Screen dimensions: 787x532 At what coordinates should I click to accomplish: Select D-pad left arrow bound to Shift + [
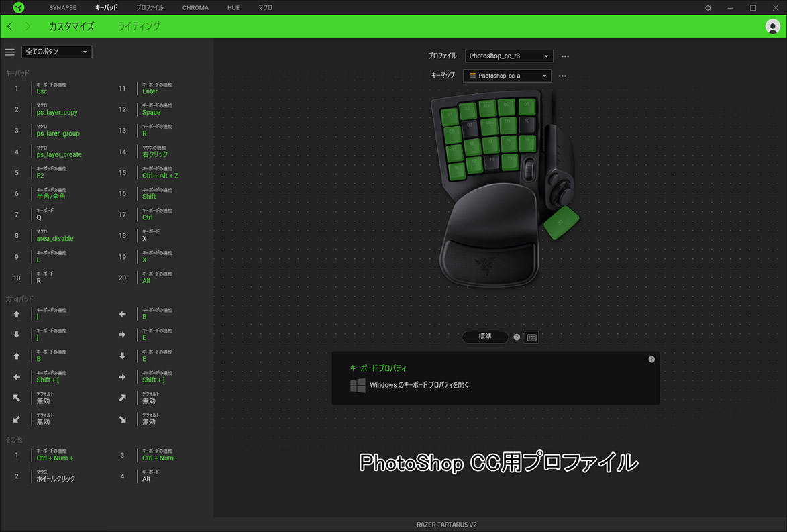pos(17,377)
